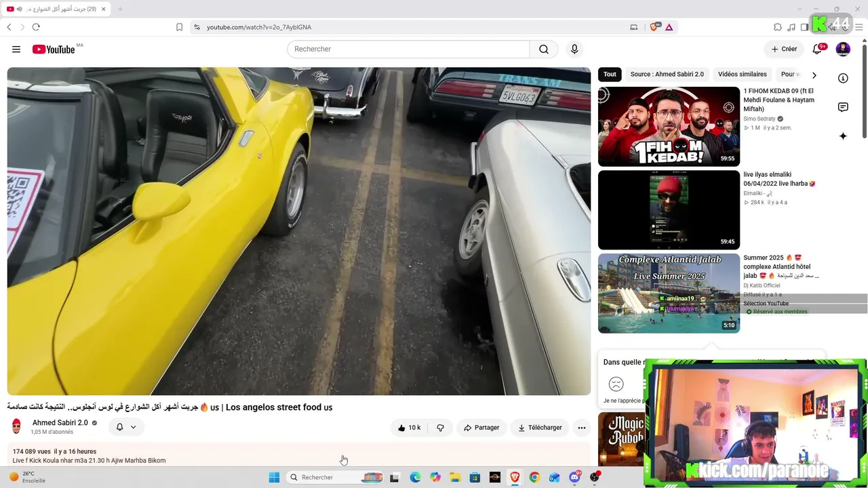Click the info icon in right side panel
Image resolution: width=868 pixels, height=488 pixels.
843,78
